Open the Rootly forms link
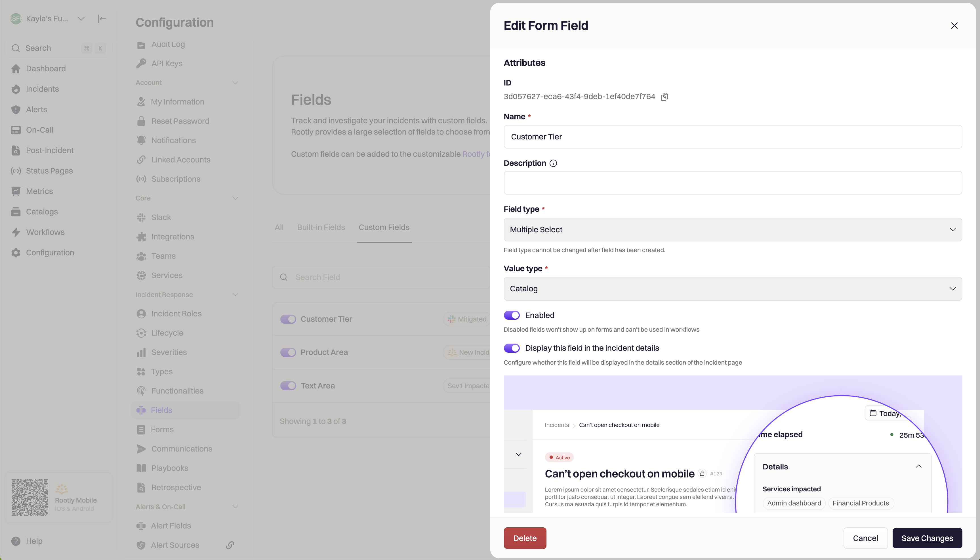The image size is (980, 560). coord(476,154)
